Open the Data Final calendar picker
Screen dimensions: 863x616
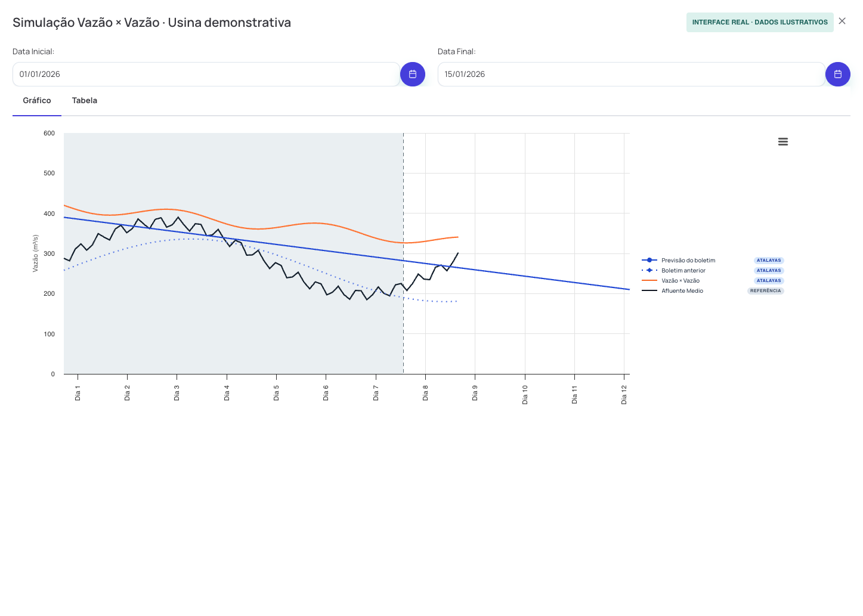(838, 74)
